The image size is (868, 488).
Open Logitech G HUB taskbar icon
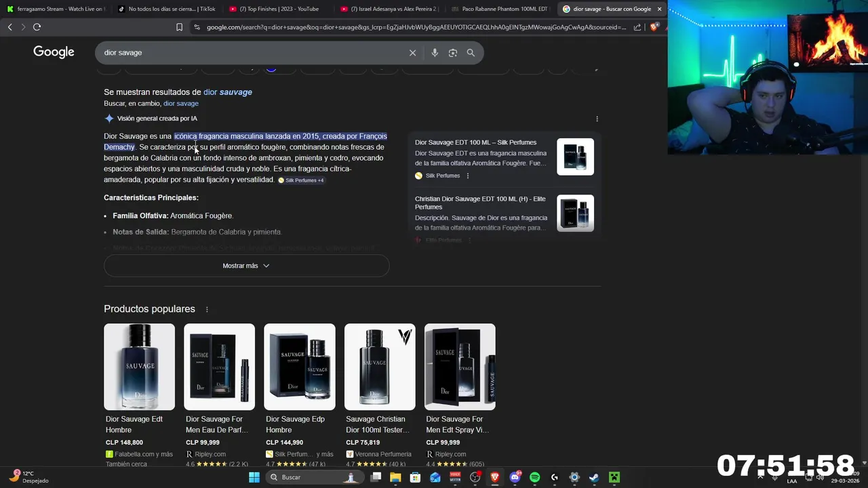point(555,477)
